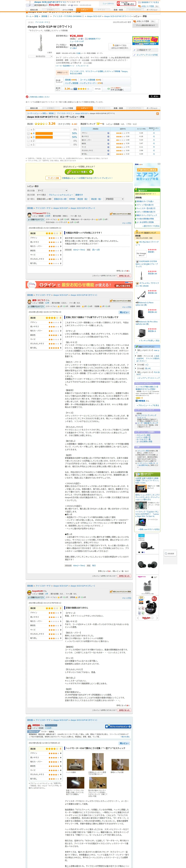Show プロフェッショナルレビュー only
Screen dimensions: 186x868
[x=60, y=195]
